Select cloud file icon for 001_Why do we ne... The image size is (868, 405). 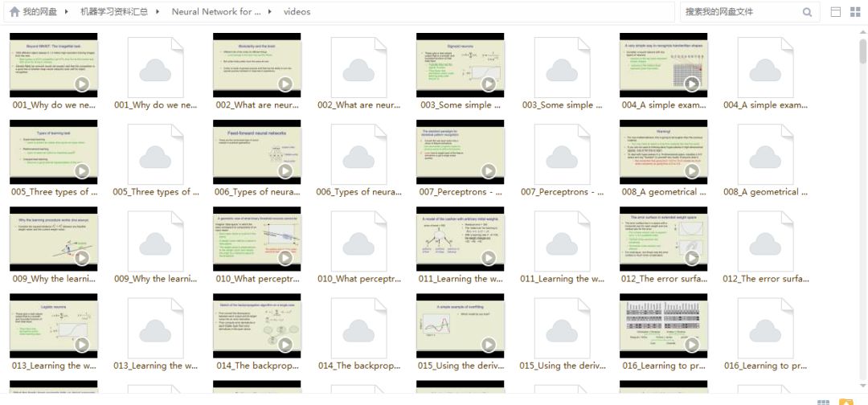[156, 67]
